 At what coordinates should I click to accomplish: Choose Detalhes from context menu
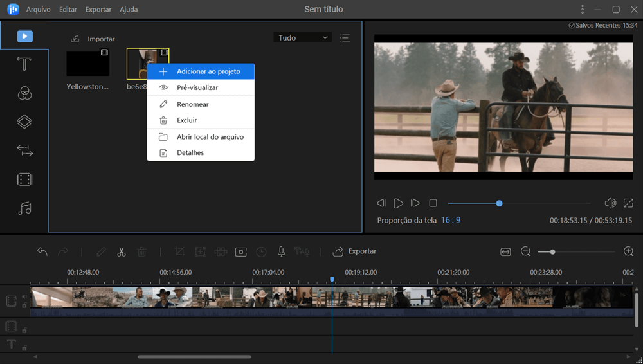point(201,152)
